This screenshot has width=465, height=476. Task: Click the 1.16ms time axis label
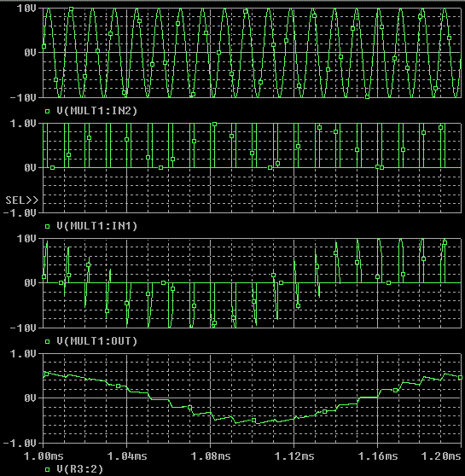click(x=378, y=456)
